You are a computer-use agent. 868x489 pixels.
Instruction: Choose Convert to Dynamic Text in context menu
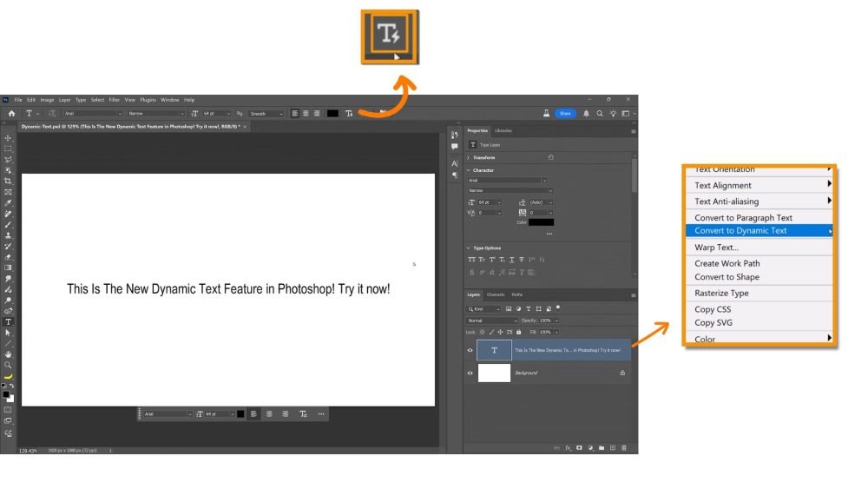click(759, 231)
